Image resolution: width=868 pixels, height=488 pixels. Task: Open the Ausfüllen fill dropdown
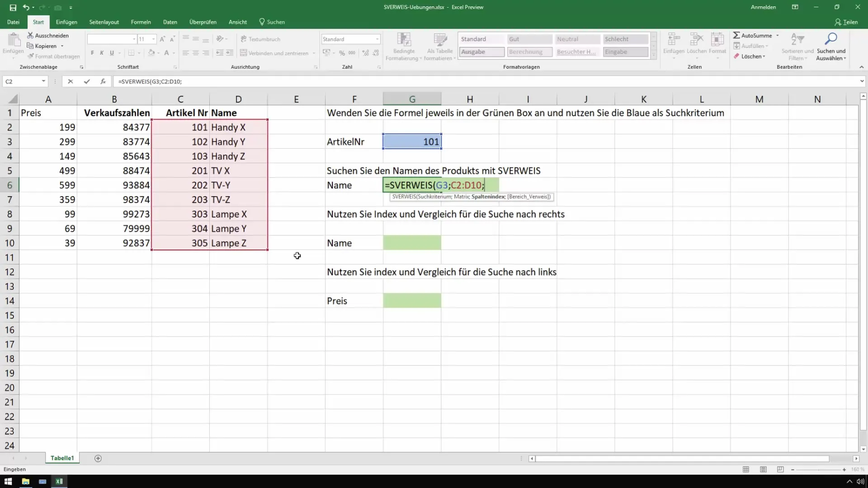[750, 46]
